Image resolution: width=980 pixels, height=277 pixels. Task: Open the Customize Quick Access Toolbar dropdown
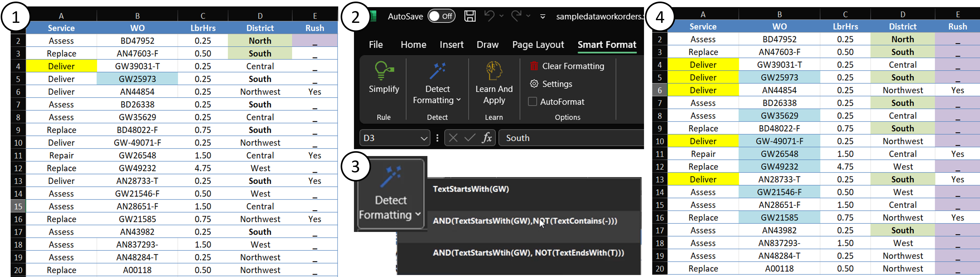(x=543, y=16)
